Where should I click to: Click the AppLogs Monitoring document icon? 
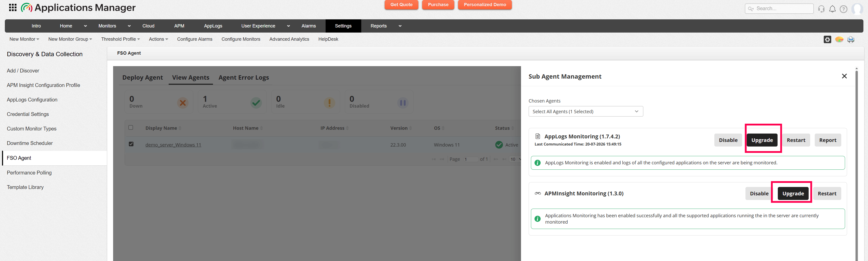pos(538,136)
